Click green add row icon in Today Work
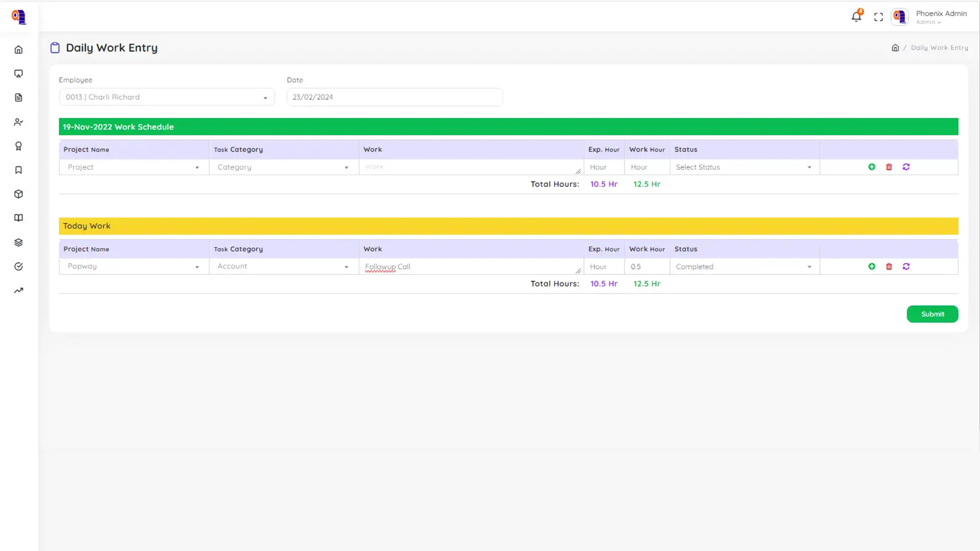Image resolution: width=980 pixels, height=551 pixels. point(872,267)
